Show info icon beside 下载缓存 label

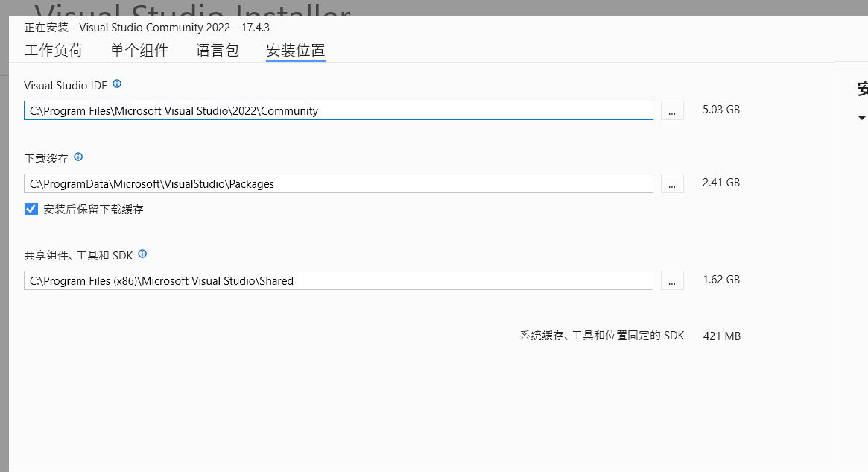click(78, 157)
